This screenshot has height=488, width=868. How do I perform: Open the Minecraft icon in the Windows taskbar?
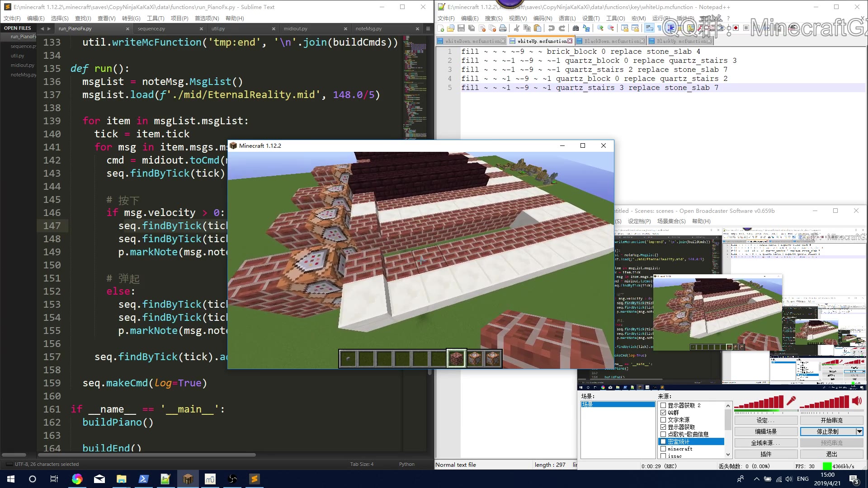coord(188,479)
